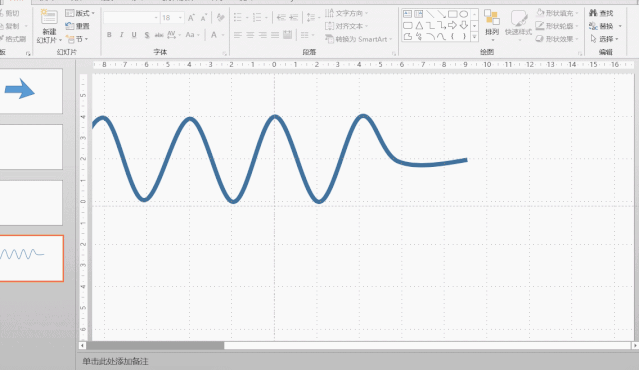
Task: Click the Cut (剪切) command
Action: [x=9, y=13]
